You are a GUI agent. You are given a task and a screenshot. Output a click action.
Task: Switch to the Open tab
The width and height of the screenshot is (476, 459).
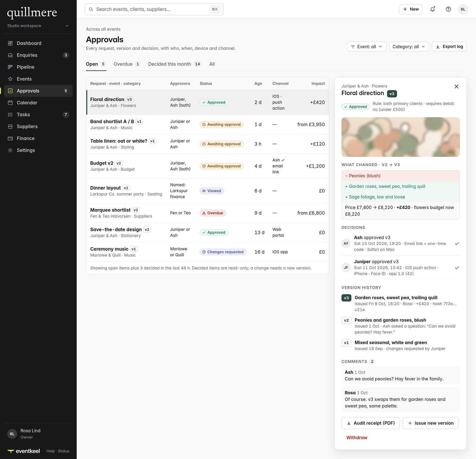pos(96,64)
